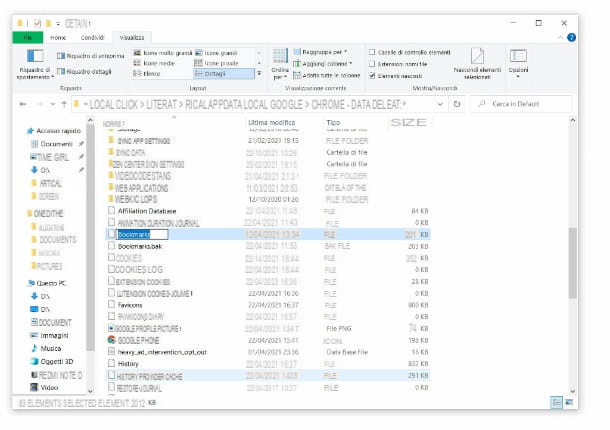Sort by Tipo column
610x430 pixels.
pos(333,123)
